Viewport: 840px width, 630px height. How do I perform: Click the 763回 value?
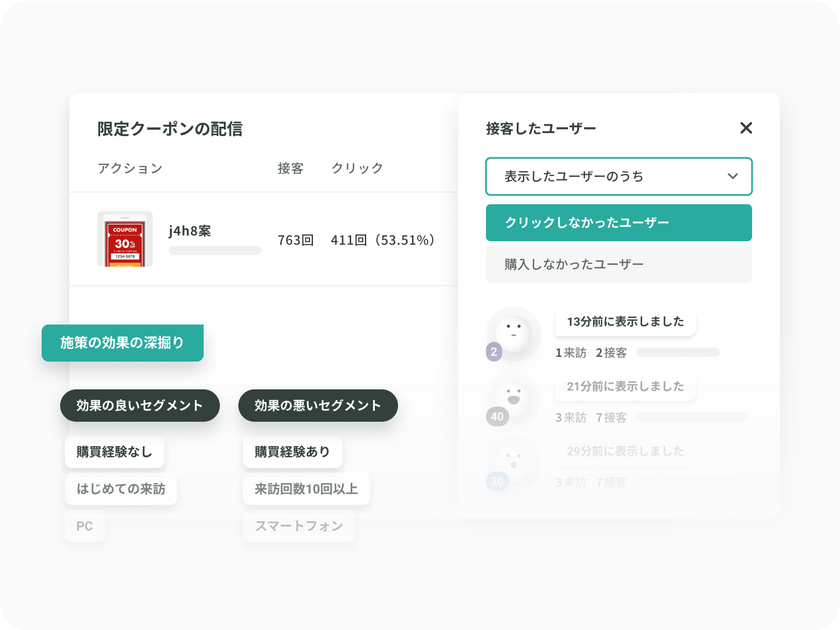[x=296, y=240]
